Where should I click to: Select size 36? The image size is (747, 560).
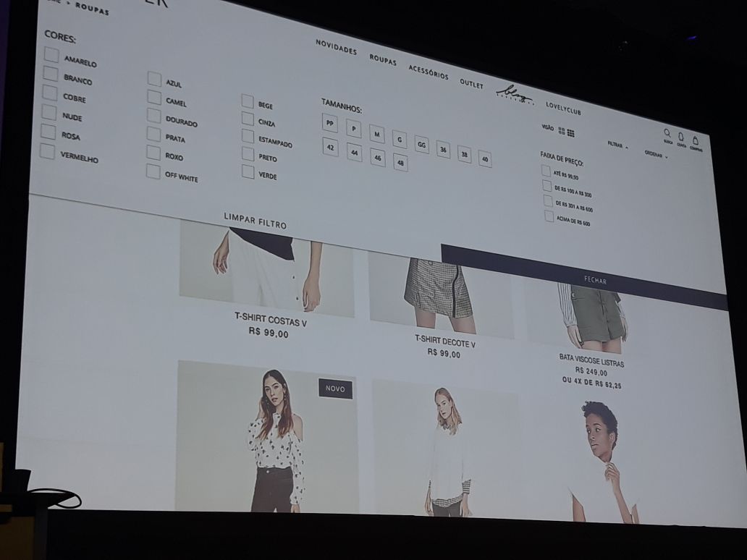(x=444, y=150)
